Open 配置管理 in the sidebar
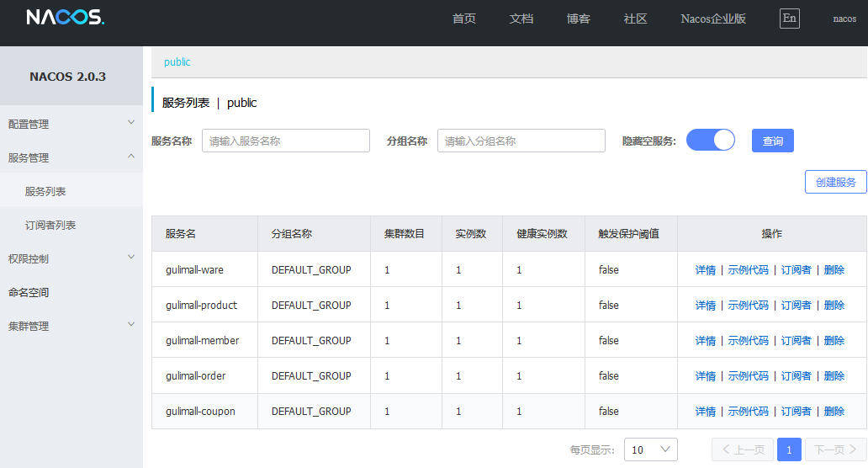 point(29,125)
